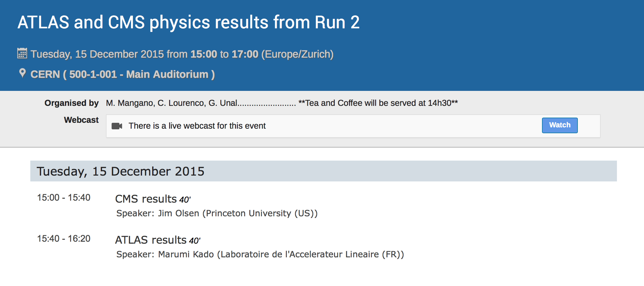Click the Webcast label
Image resolution: width=644 pixels, height=286 pixels.
coord(81,120)
